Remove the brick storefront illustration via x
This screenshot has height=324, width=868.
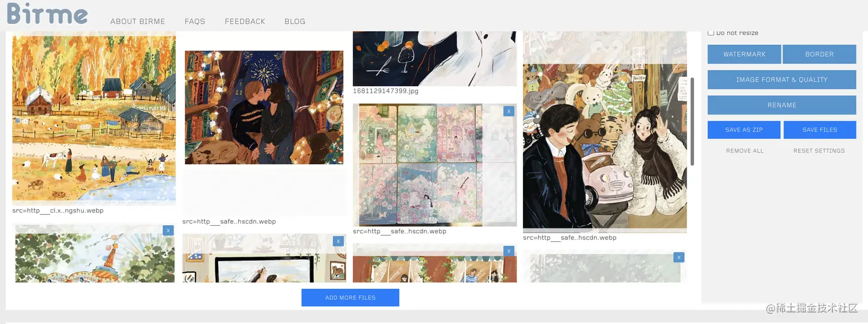pos(509,251)
